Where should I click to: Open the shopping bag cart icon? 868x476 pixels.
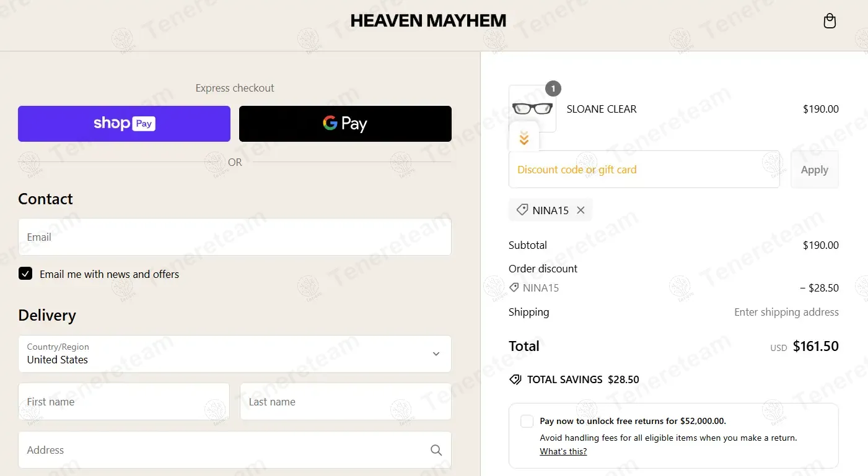click(830, 21)
